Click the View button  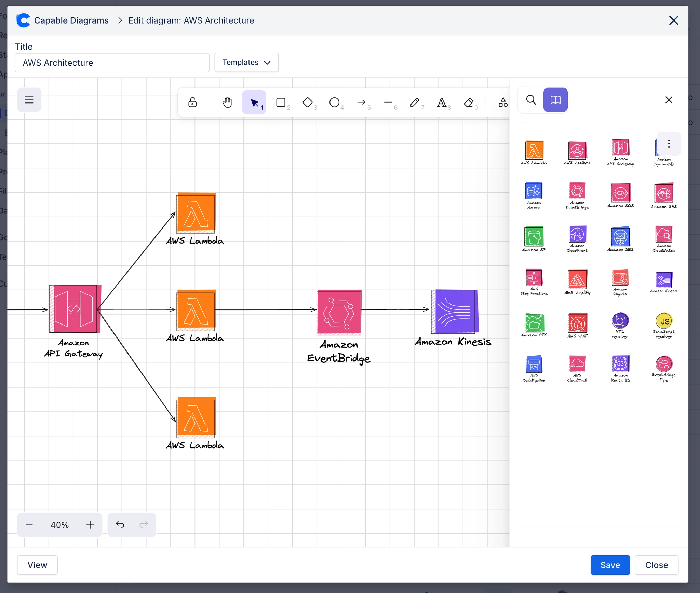(x=37, y=565)
